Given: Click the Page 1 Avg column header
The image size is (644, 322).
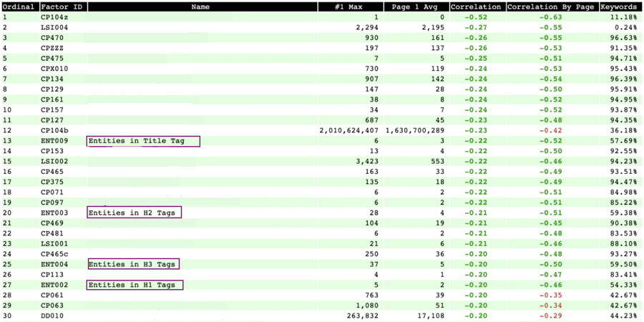Looking at the screenshot, I should 416,7.
